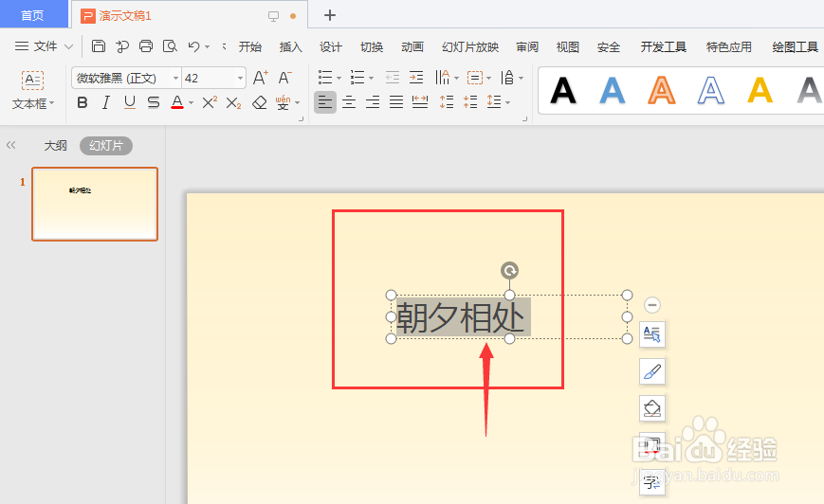The height and width of the screenshot is (504, 824).
Task: Toggle Strikethrough formatting
Action: tap(154, 102)
